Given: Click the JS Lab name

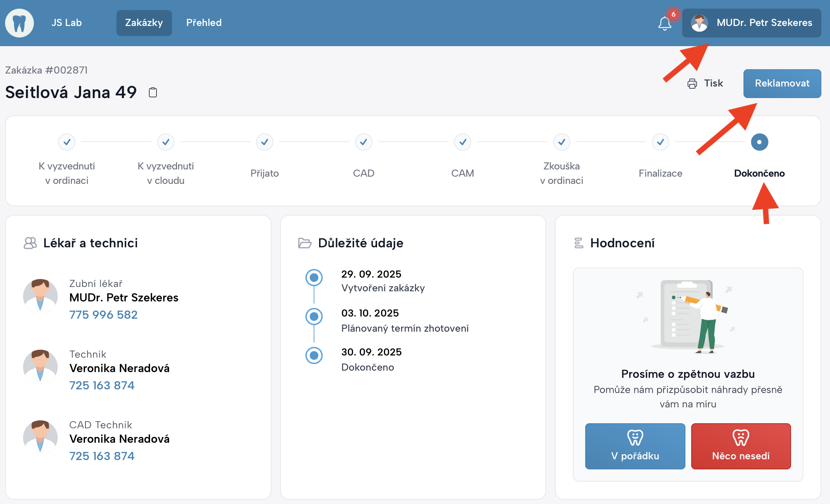Looking at the screenshot, I should (67, 23).
